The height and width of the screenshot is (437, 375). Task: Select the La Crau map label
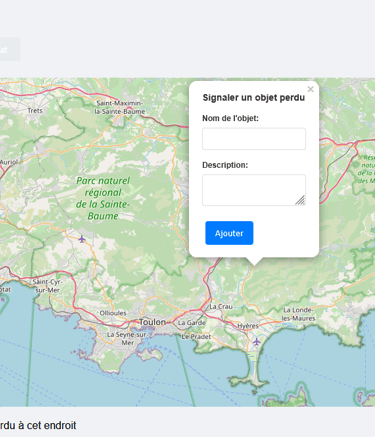pyautogui.click(x=221, y=306)
